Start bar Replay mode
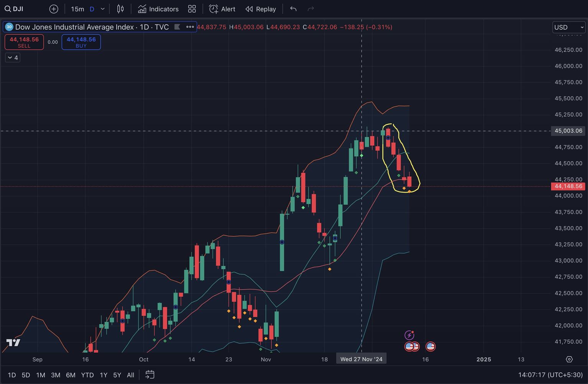 pyautogui.click(x=261, y=9)
